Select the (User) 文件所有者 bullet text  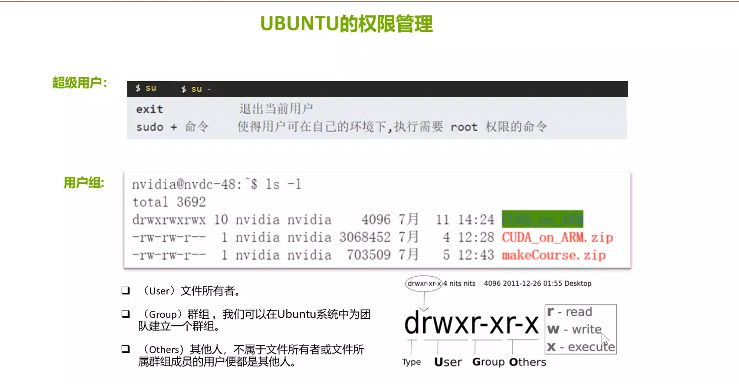(x=191, y=291)
